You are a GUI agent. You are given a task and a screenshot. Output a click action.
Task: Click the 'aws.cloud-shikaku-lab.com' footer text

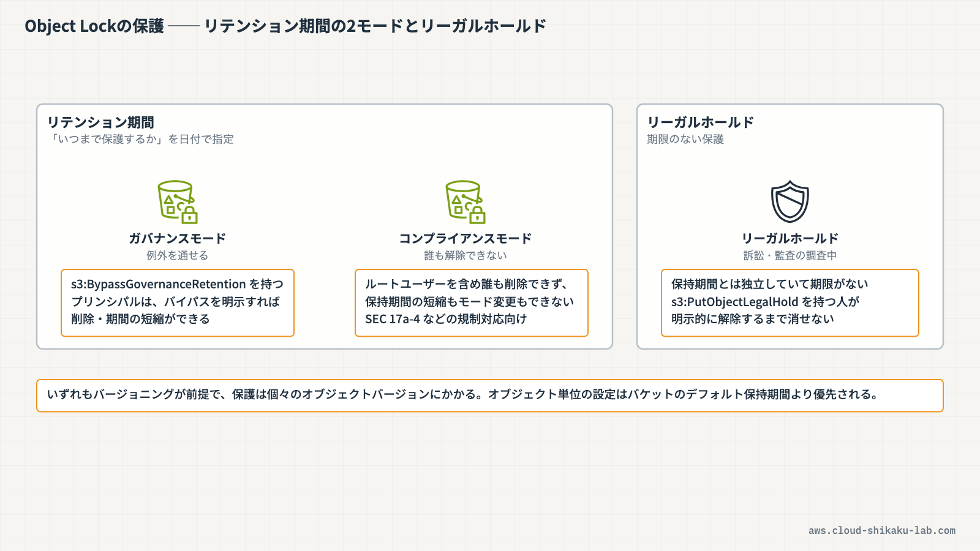pyautogui.click(x=882, y=531)
